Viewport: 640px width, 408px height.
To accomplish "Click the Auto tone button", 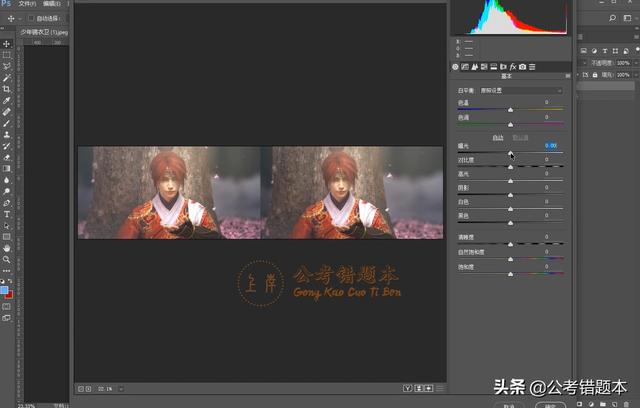I will pos(498,138).
